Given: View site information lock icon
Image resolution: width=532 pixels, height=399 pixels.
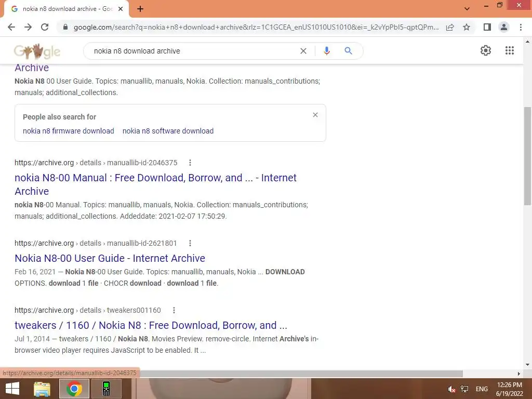Looking at the screenshot, I should pos(65,27).
